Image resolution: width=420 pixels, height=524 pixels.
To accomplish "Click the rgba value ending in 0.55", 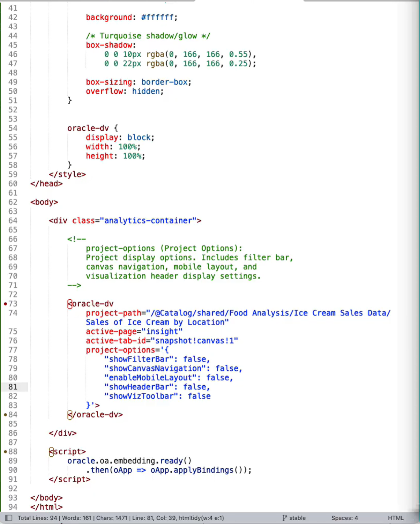I will point(199,54).
